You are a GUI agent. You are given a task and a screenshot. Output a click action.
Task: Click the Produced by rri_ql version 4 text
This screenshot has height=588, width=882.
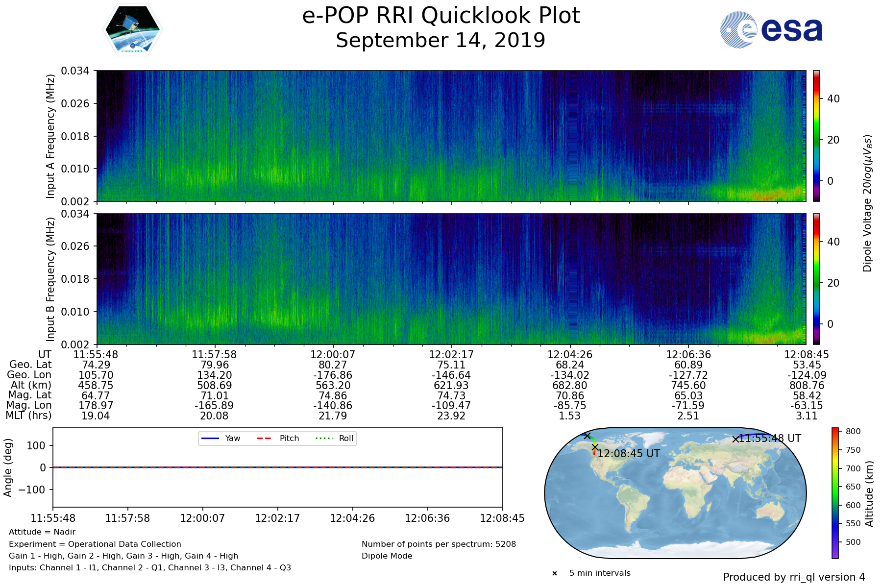[x=794, y=577]
